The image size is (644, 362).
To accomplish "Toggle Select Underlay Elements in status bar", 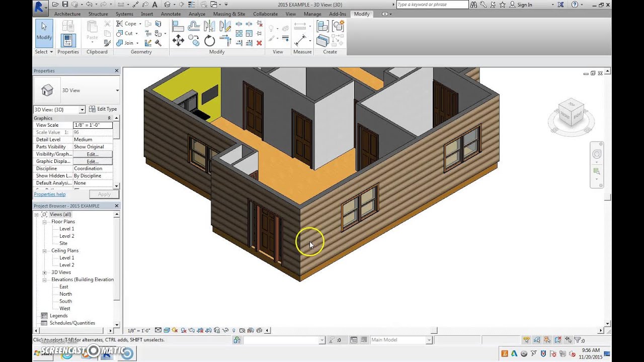I will point(537,340).
